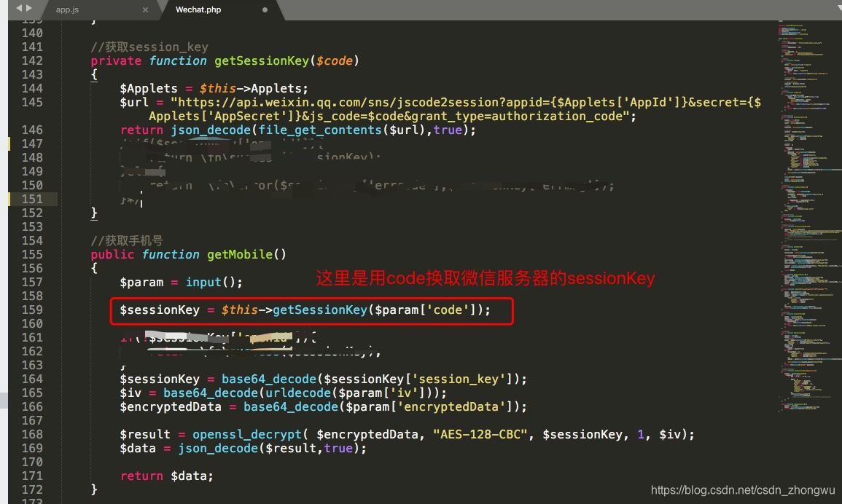This screenshot has width=842, height=504.
Task: Go to next tab with right arrow
Action: [x=29, y=8]
